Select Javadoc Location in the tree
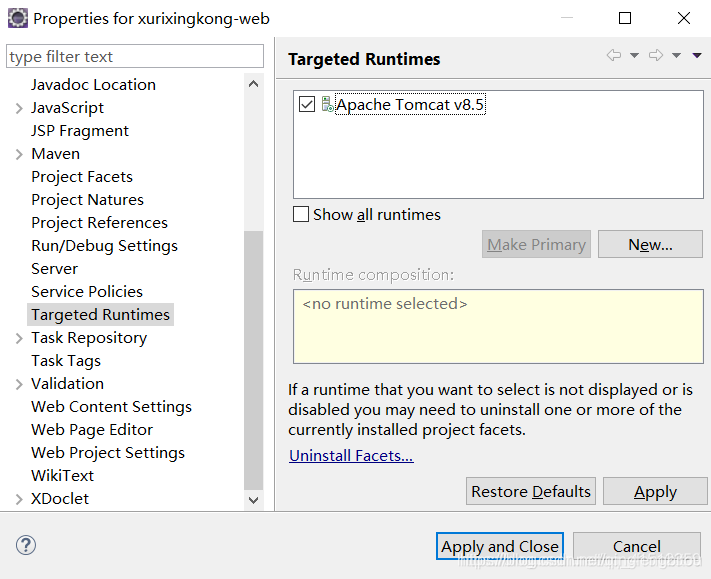Screen dimensions: 711x579 pyautogui.click(x=93, y=85)
